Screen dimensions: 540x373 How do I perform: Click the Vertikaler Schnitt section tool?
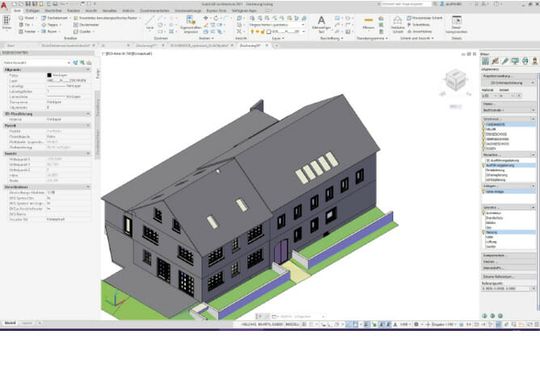pyautogui.click(x=397, y=24)
